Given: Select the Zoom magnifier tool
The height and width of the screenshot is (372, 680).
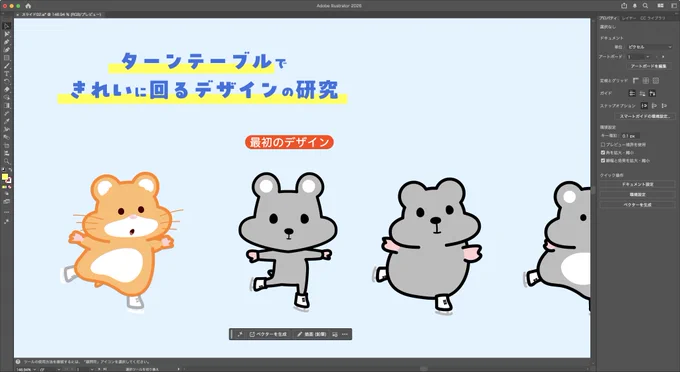Looking at the screenshot, I should pyautogui.click(x=7, y=161).
